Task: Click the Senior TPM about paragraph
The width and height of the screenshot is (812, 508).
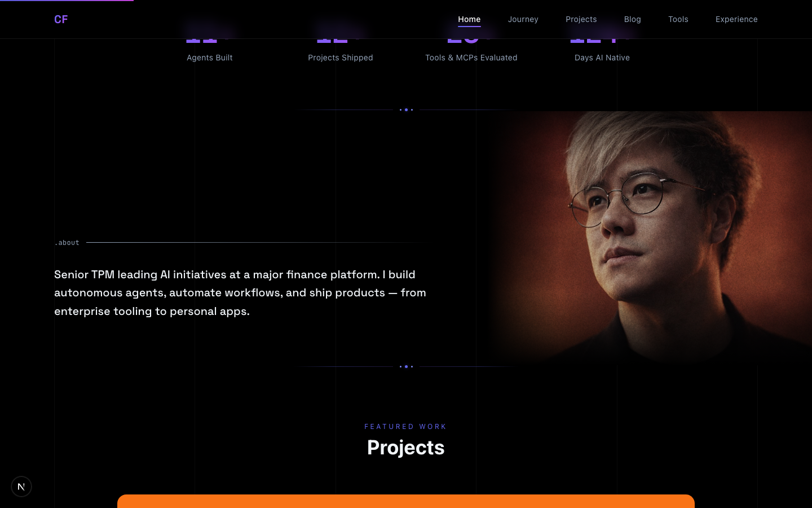Action: (x=240, y=293)
